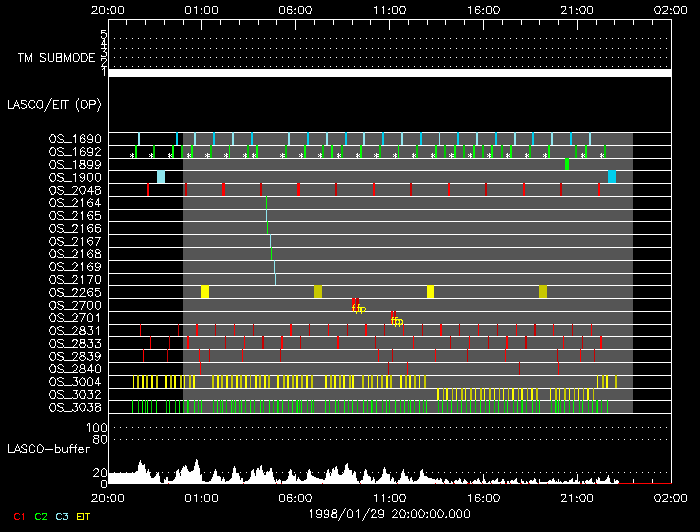Image resolution: width=700 pixels, height=532 pixels.
Task: Select the OS_2167 row label
Action: (75, 241)
